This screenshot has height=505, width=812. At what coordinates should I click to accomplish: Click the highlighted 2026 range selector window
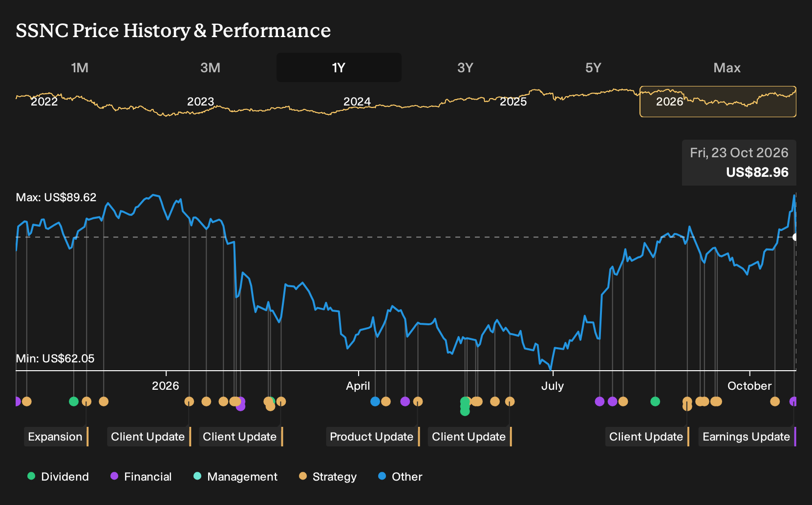(x=718, y=102)
